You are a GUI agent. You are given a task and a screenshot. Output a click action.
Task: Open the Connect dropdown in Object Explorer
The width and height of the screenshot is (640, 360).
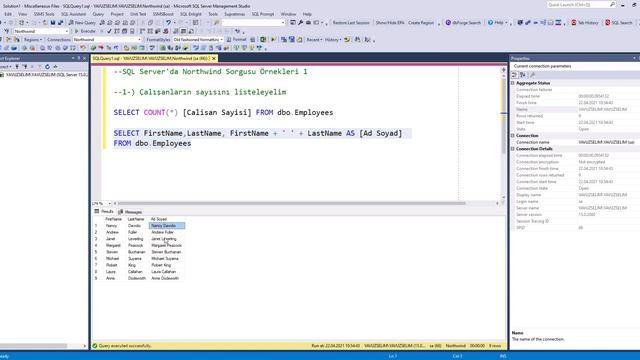tap(6, 67)
